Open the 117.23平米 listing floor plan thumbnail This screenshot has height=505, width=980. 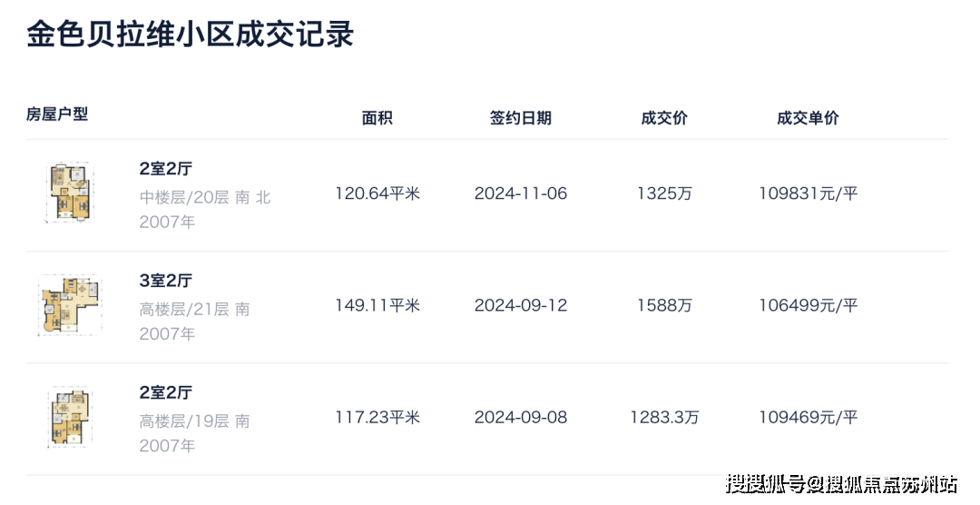(70, 417)
